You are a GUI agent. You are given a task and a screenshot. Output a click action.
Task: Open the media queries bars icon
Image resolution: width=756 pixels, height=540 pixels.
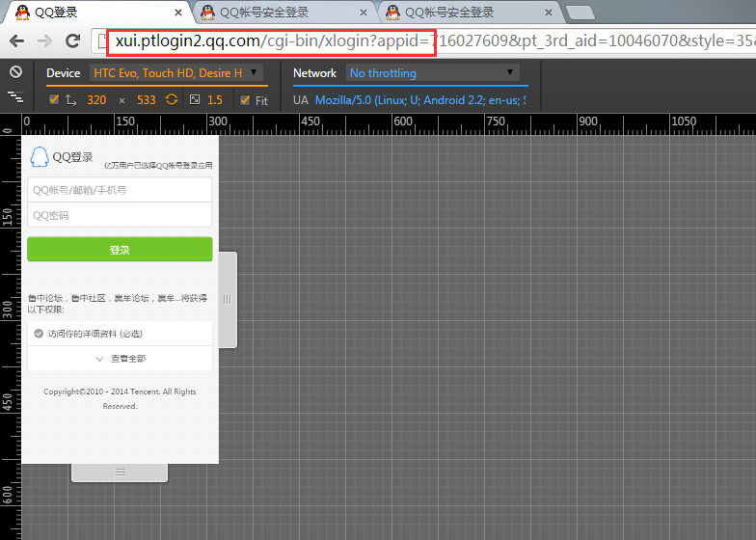15,96
